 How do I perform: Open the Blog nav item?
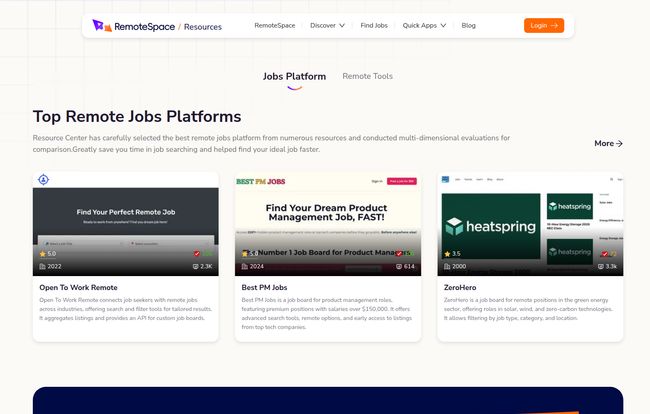[468, 25]
